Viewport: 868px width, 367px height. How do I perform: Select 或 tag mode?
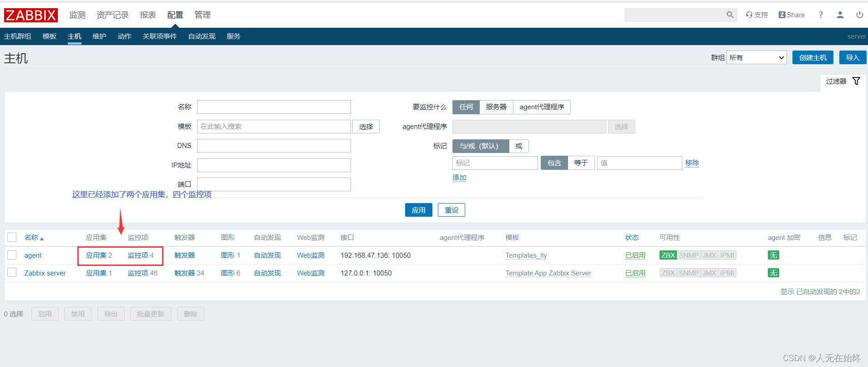[519, 146]
